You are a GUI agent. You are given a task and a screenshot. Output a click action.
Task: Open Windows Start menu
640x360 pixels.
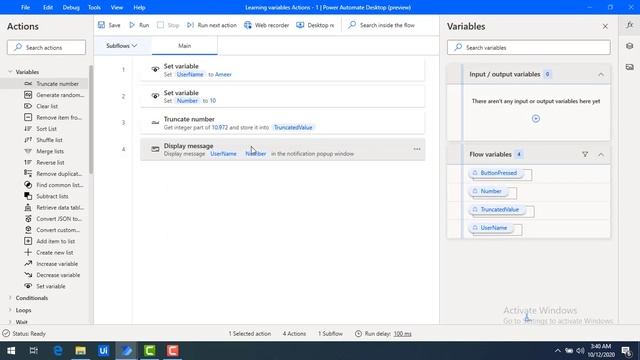click(x=11, y=351)
